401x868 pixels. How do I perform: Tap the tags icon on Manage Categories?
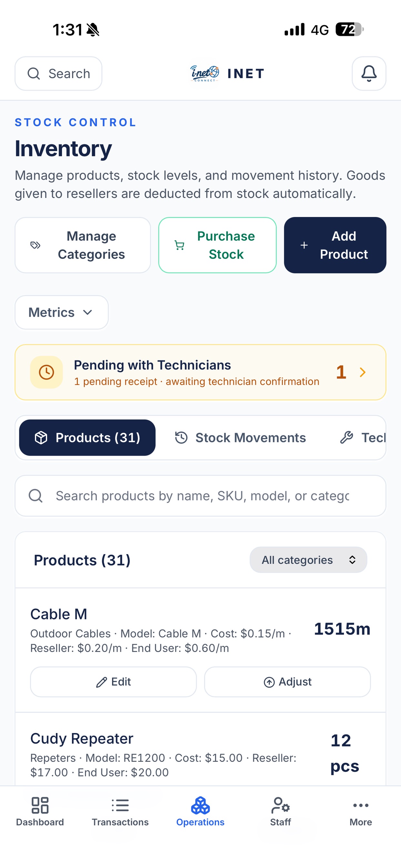point(36,245)
